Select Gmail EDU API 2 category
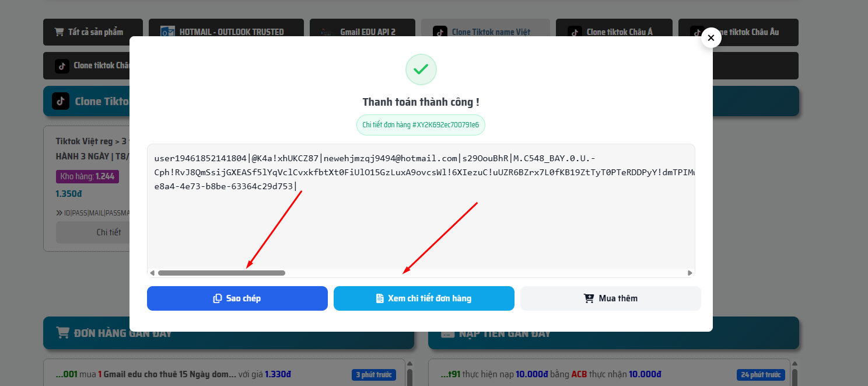 [362, 32]
